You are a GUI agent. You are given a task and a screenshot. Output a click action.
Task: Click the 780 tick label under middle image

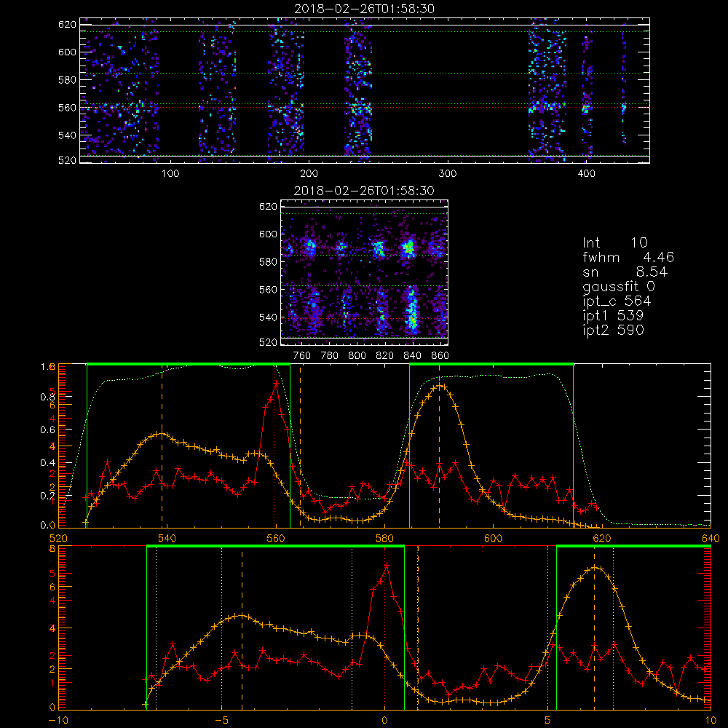click(330, 356)
